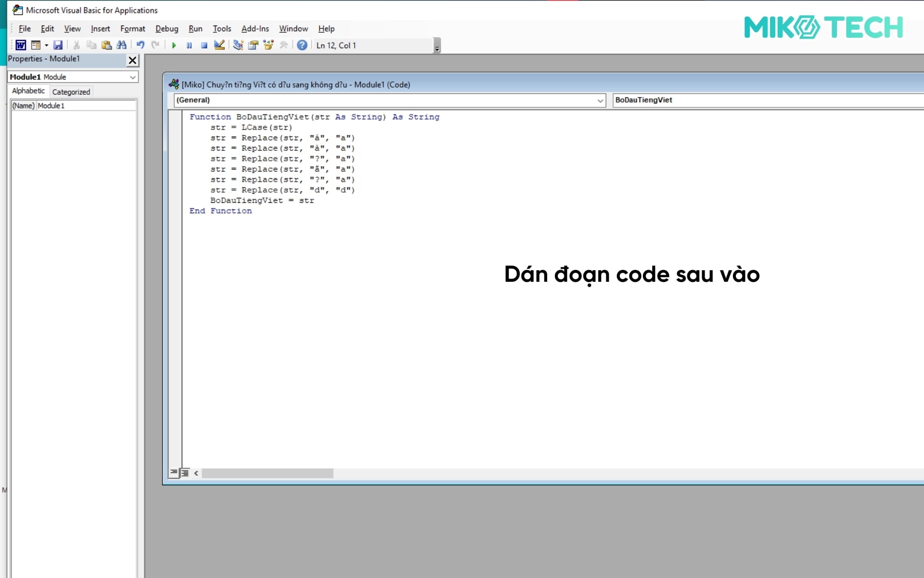This screenshot has height=578, width=924.
Task: Click the horizontal scrollbar left arrow
Action: pyautogui.click(x=196, y=473)
